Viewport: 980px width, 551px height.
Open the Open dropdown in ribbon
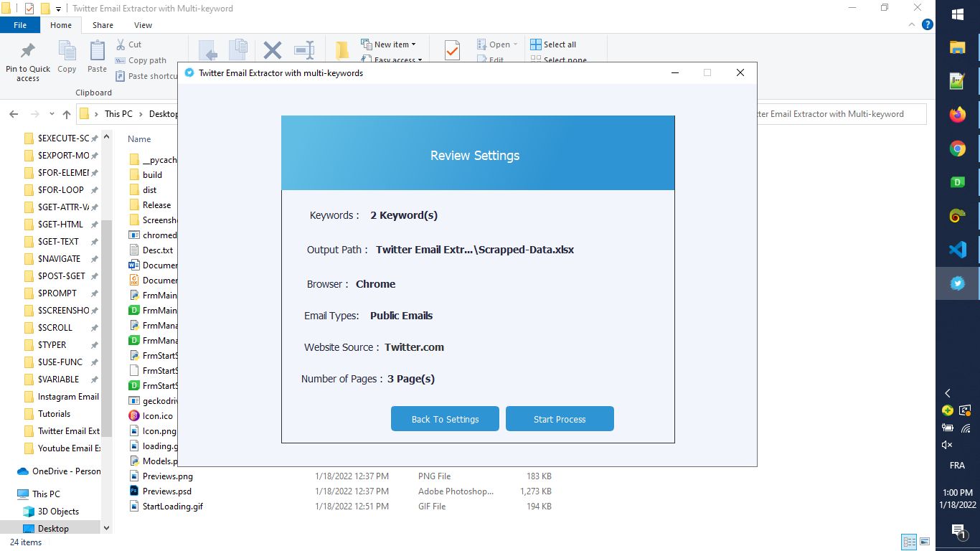coord(497,44)
